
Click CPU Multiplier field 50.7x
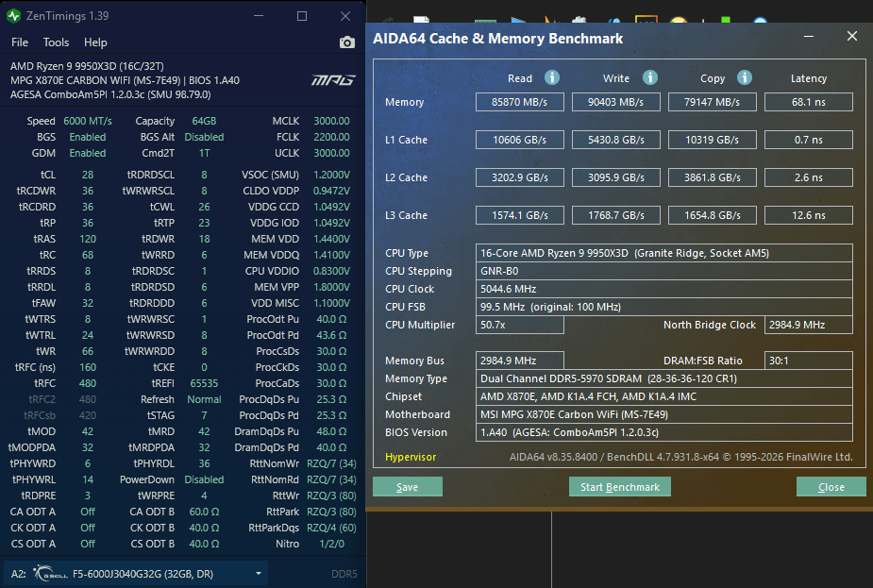click(519, 325)
